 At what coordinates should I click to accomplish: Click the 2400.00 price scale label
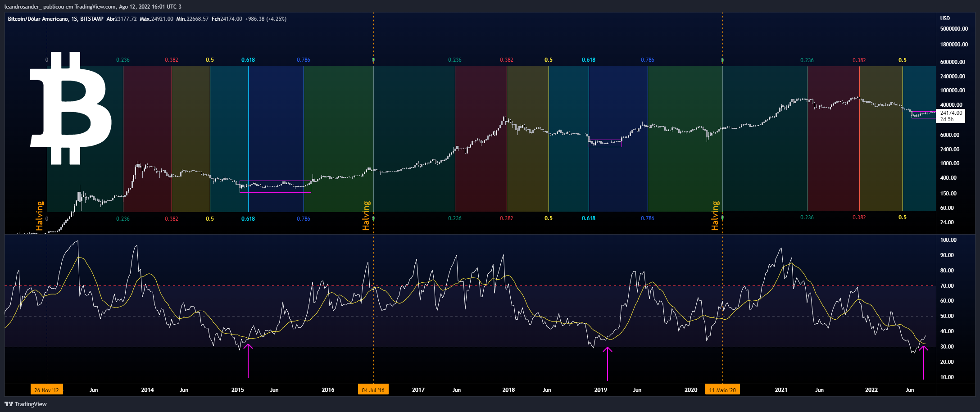pos(950,149)
